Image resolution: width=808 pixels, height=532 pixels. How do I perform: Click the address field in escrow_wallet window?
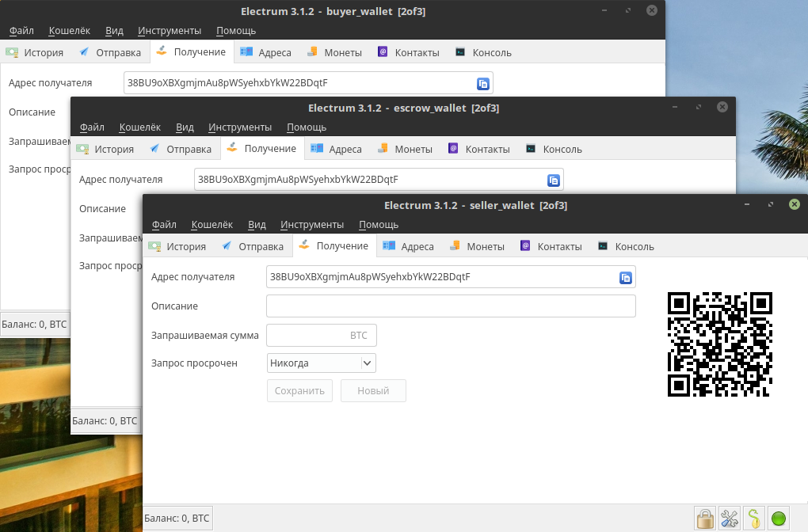pos(379,180)
